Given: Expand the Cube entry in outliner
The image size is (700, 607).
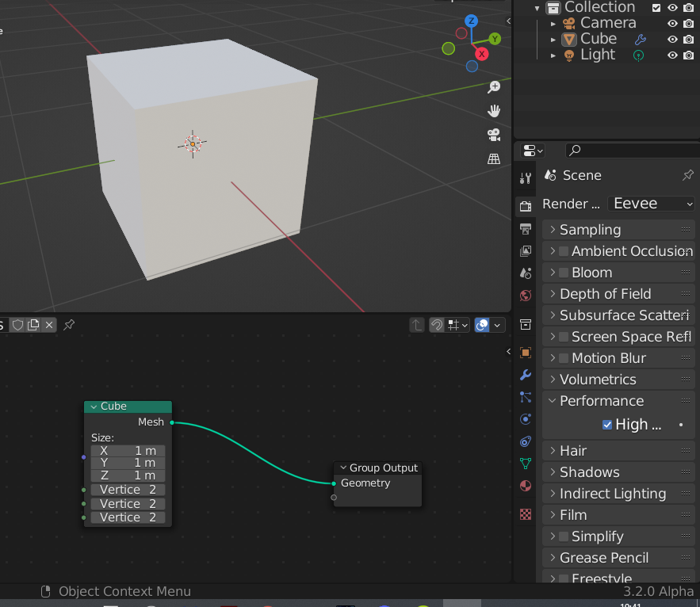Looking at the screenshot, I should point(553,40).
